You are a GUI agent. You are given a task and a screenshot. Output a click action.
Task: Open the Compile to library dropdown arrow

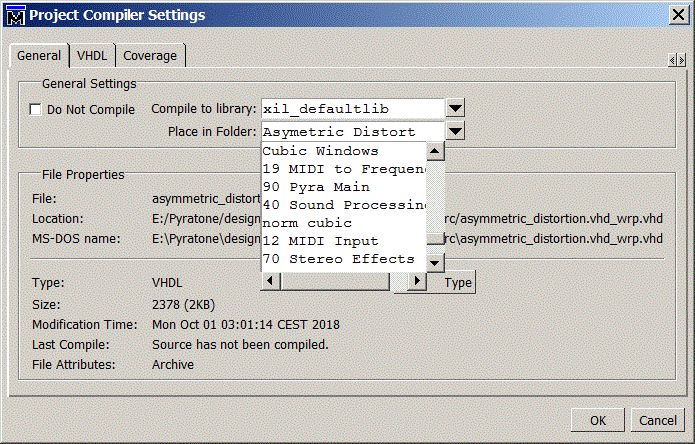(455, 108)
